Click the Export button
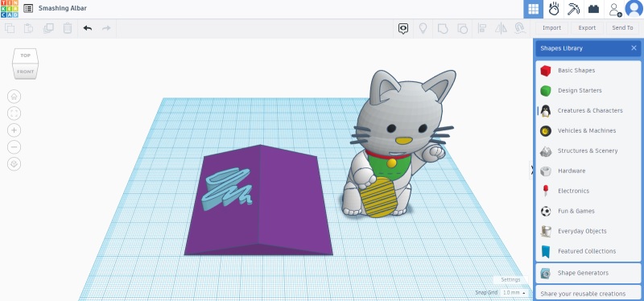Image resolution: width=644 pixels, height=301 pixels. pyautogui.click(x=587, y=28)
